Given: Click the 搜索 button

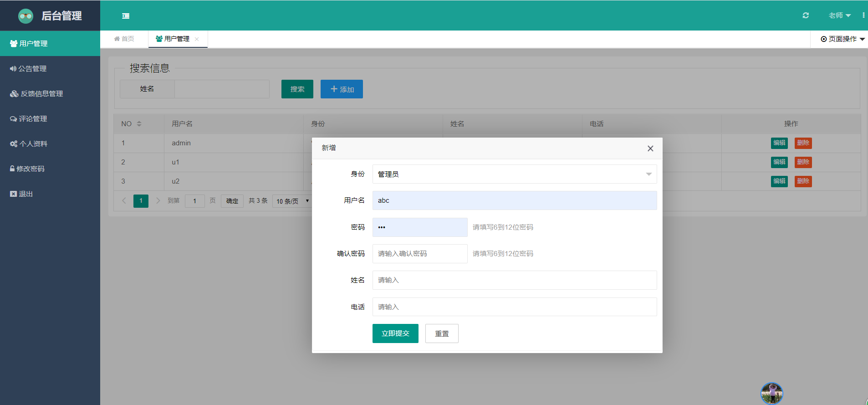Looking at the screenshot, I should tap(297, 89).
